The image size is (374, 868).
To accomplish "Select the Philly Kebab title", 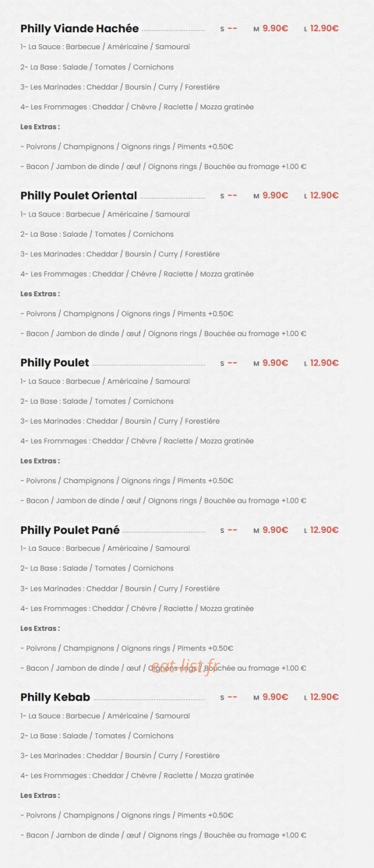I will 55,697.
